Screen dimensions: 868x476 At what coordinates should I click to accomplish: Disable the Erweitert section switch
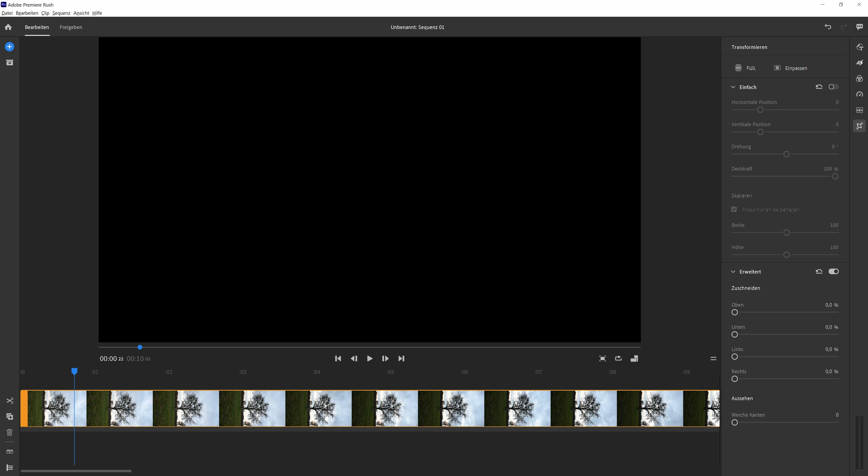(x=833, y=272)
